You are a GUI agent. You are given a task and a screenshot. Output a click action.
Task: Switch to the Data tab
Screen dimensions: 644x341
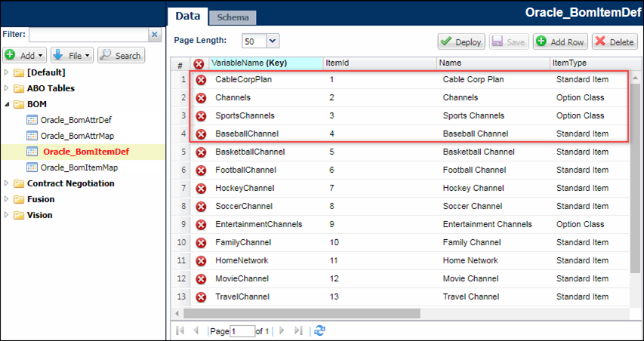[188, 17]
